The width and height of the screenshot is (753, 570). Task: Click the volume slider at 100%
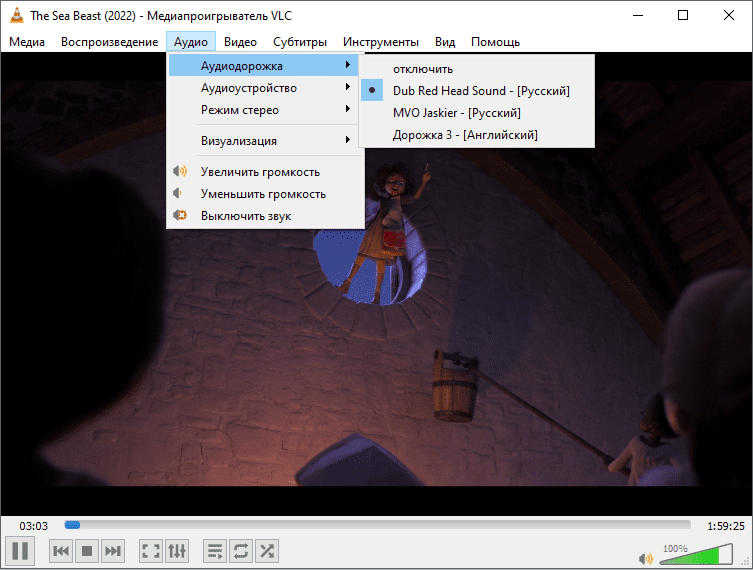click(696, 554)
